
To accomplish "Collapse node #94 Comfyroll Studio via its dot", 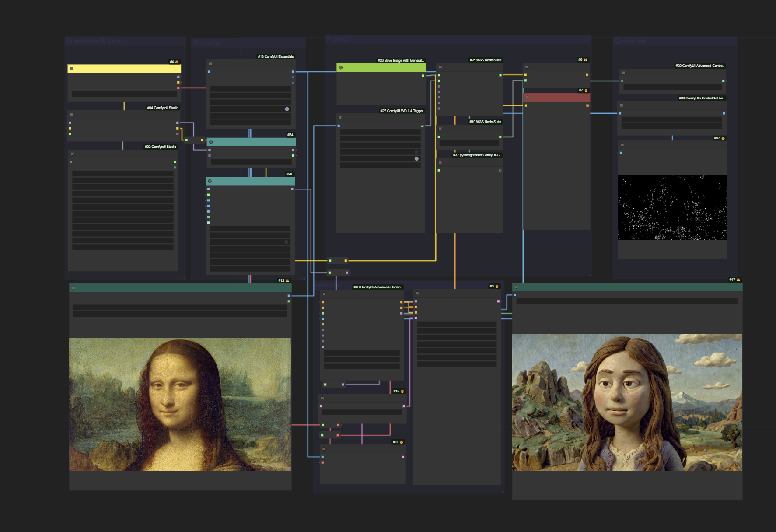I will pyautogui.click(x=72, y=115).
